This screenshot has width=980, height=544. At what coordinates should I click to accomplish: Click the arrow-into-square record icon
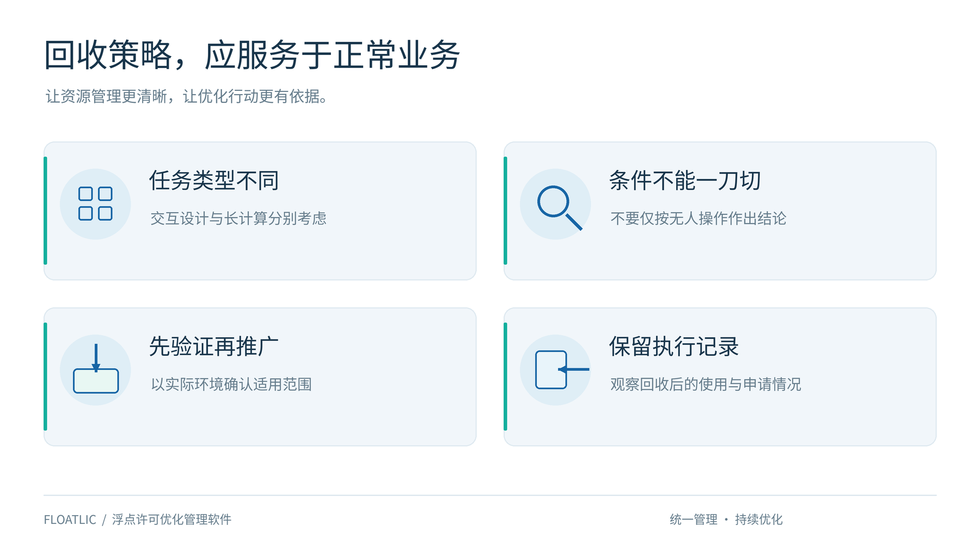click(562, 370)
